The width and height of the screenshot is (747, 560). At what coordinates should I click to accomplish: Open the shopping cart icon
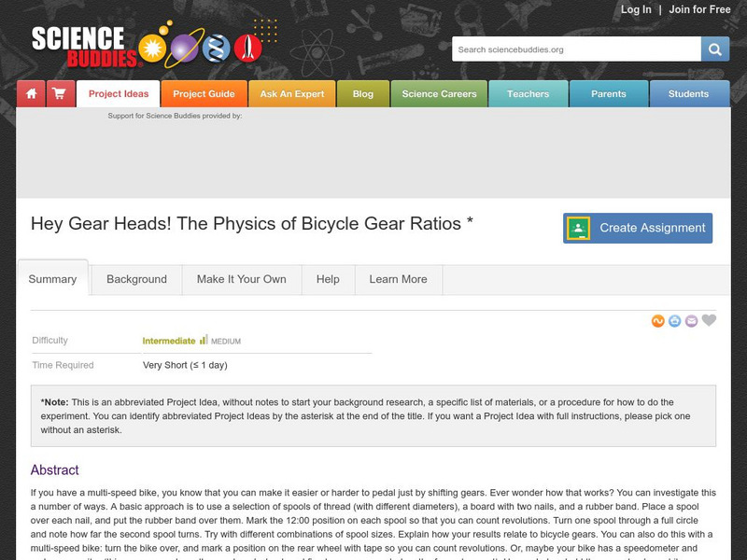pos(61,94)
